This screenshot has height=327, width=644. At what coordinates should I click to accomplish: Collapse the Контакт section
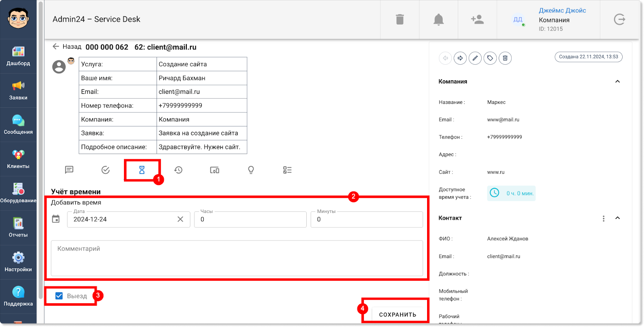click(x=617, y=218)
